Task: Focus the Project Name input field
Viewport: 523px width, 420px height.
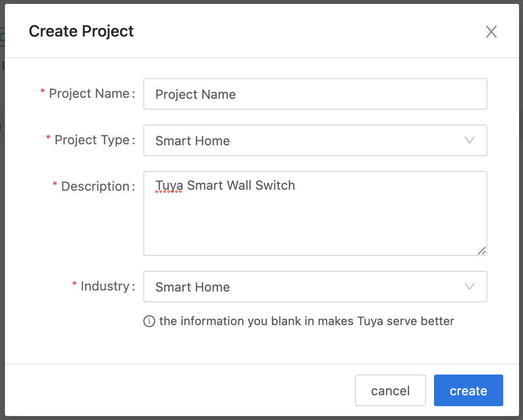Action: 315,94
